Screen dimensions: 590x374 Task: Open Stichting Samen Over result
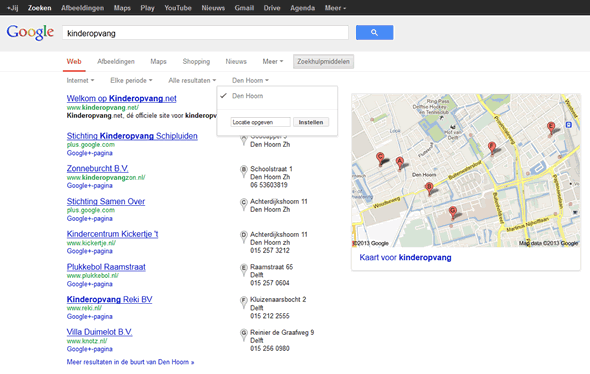106,201
